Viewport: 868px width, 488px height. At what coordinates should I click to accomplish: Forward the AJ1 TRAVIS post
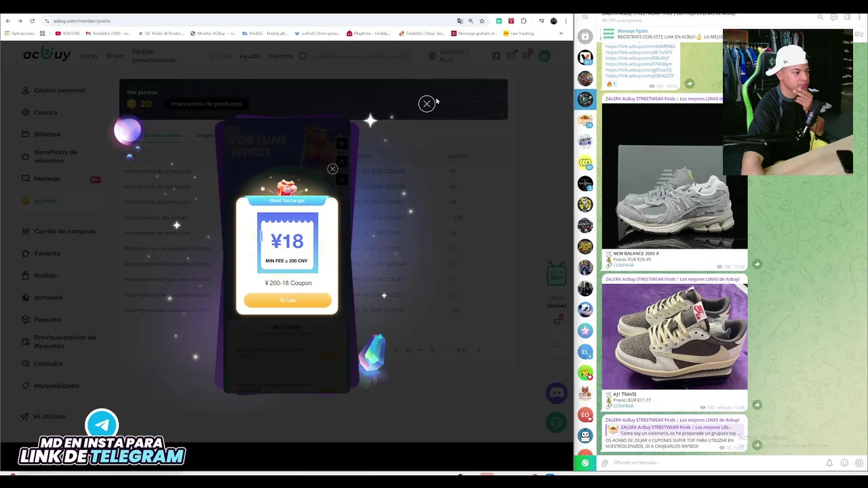pyautogui.click(x=757, y=405)
